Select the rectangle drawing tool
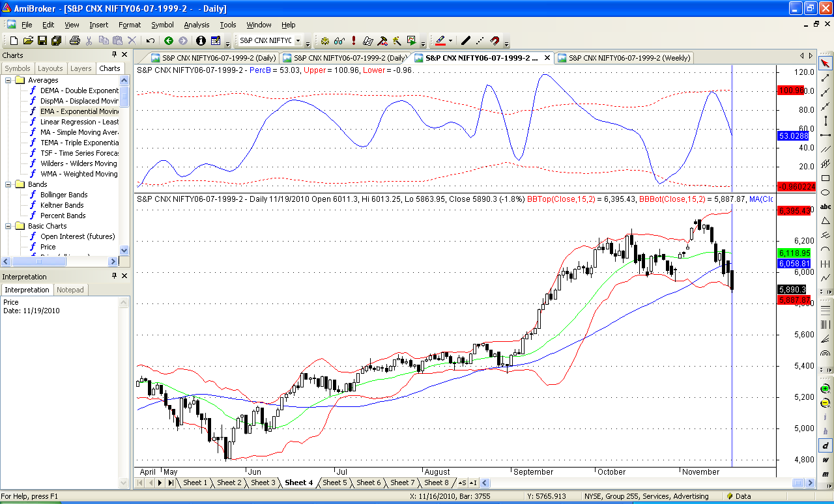This screenshot has height=504, width=834. pos(826,178)
